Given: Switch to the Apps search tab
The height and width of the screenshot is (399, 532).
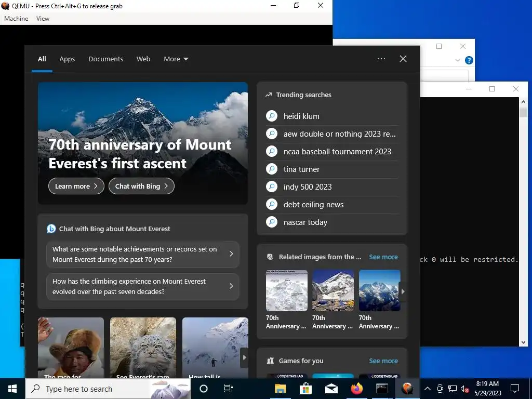Looking at the screenshot, I should pos(67,59).
